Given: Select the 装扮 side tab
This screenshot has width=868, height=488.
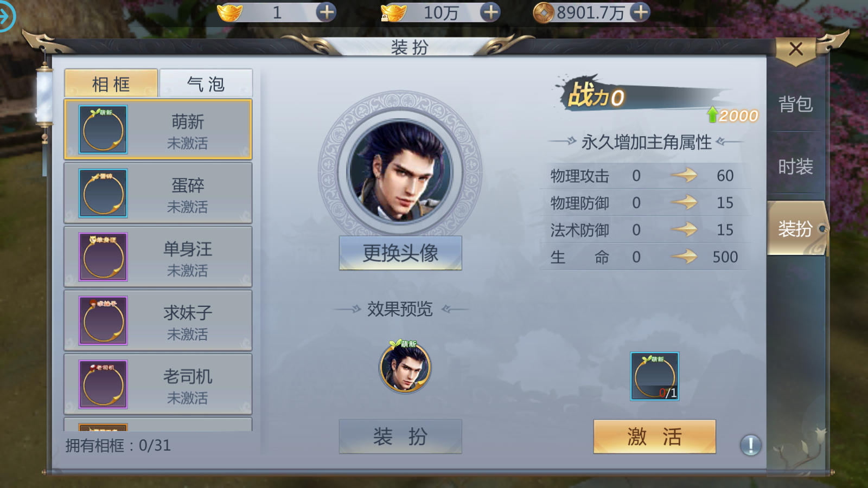Looking at the screenshot, I should [796, 228].
